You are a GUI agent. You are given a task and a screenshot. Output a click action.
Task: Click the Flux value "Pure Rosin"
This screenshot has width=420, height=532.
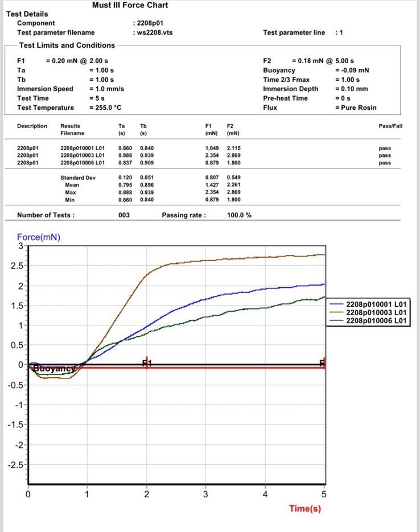[x=356, y=108]
